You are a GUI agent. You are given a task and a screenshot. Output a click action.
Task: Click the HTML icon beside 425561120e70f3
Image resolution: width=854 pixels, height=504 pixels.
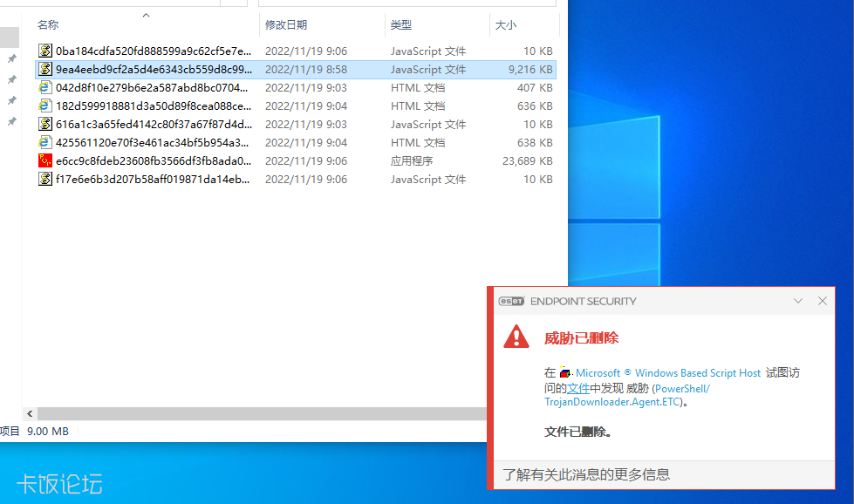(x=45, y=143)
